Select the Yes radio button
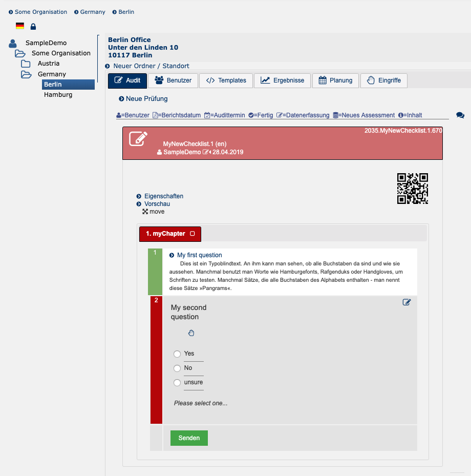 177,354
